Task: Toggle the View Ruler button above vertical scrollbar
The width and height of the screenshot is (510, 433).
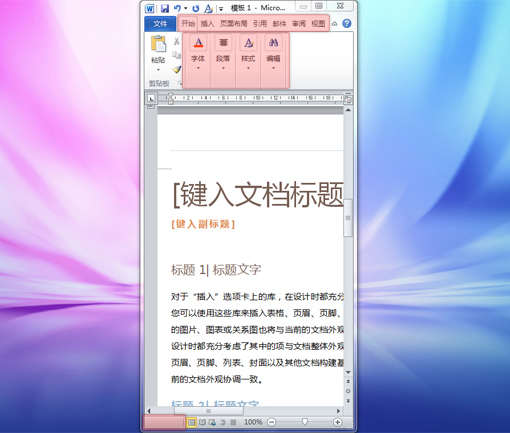Action: pyautogui.click(x=348, y=99)
